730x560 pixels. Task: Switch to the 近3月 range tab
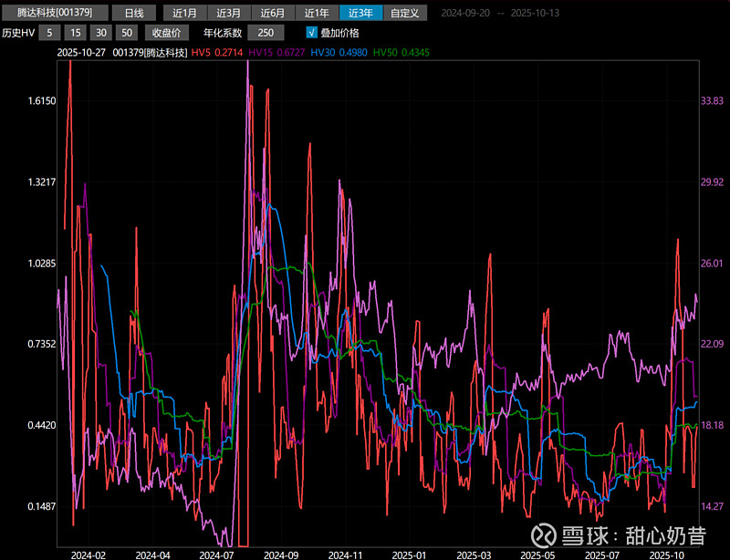tap(228, 13)
